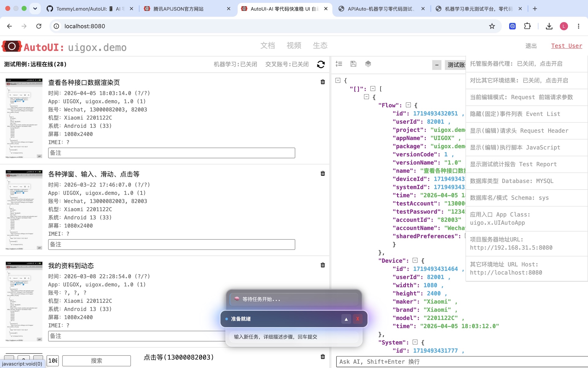
Task: Toggle 交叉账号:已关闭 setting
Action: (x=287, y=64)
